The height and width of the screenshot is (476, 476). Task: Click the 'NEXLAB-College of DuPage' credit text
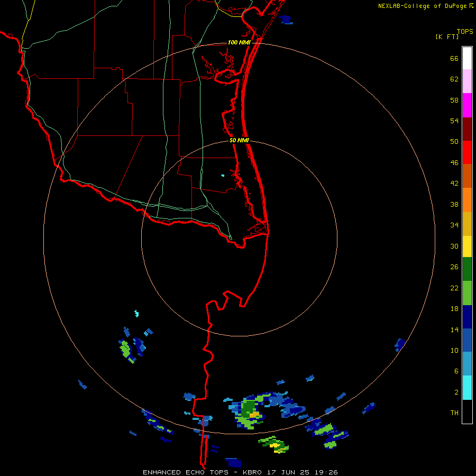(x=422, y=6)
